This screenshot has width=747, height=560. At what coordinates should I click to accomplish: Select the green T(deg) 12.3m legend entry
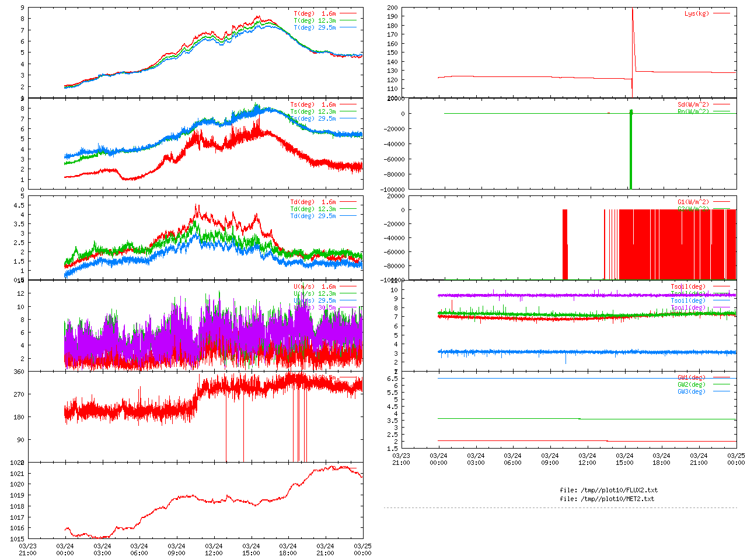click(x=315, y=20)
